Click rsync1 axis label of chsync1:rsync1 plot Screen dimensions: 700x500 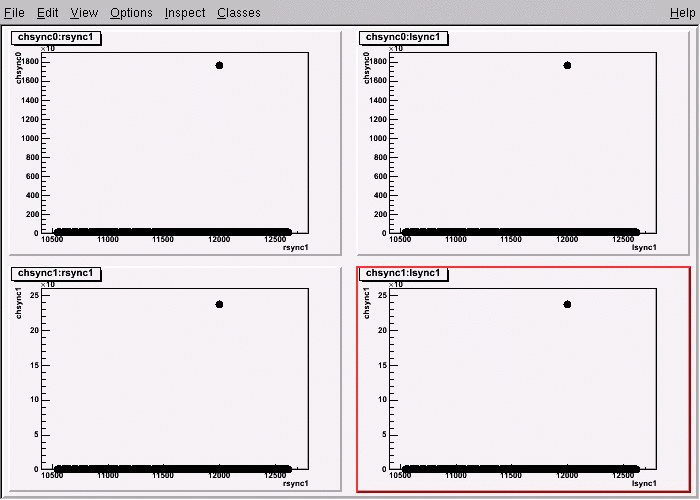click(296, 483)
